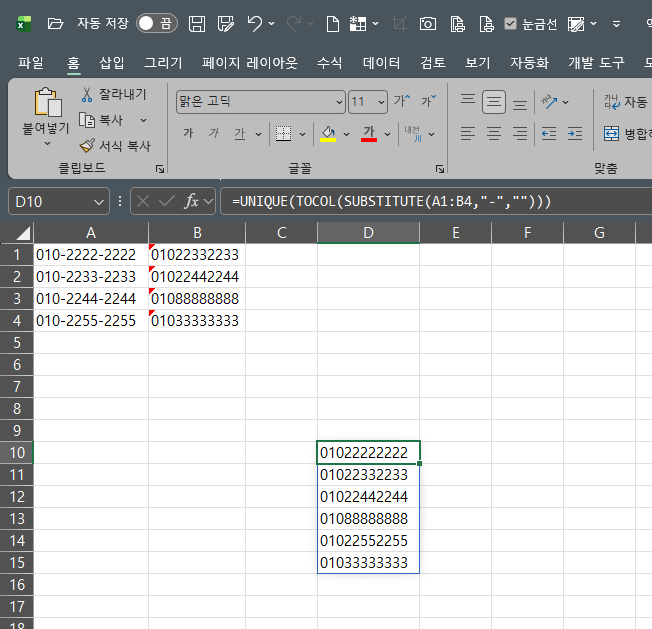
Task: Click the 붙여넣기 (Paste) button
Action: click(46, 103)
